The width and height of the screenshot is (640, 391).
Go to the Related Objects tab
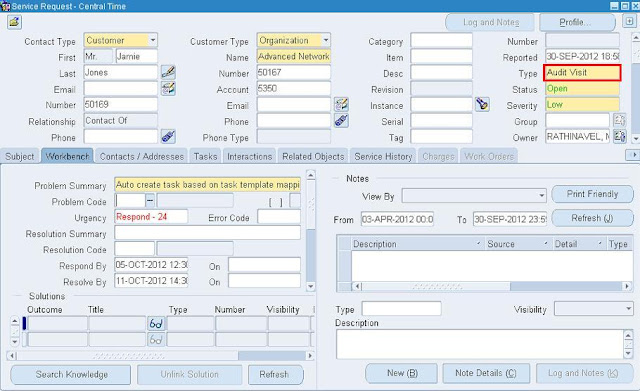313,156
